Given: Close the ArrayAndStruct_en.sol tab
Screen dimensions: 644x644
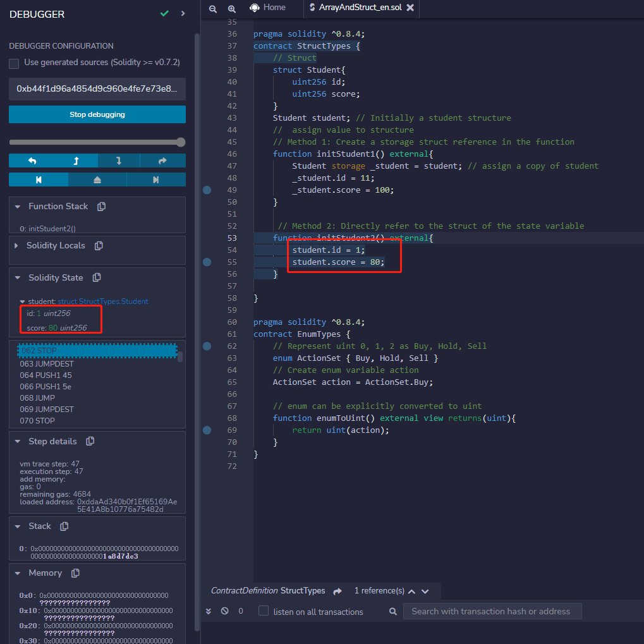Looking at the screenshot, I should point(410,8).
